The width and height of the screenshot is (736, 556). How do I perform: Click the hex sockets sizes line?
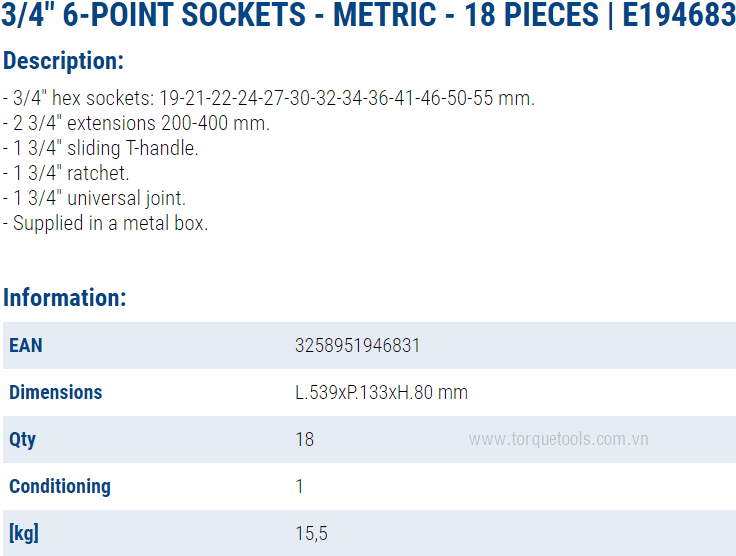pos(269,98)
